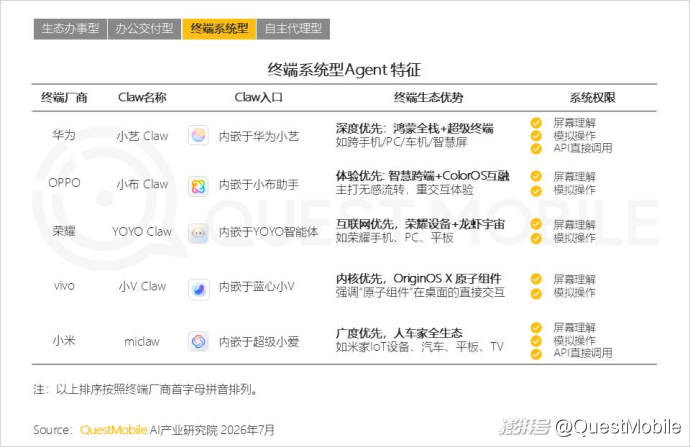Click the 主打无感流转 description line
Viewport: 690px width, 447px height.
point(404,190)
